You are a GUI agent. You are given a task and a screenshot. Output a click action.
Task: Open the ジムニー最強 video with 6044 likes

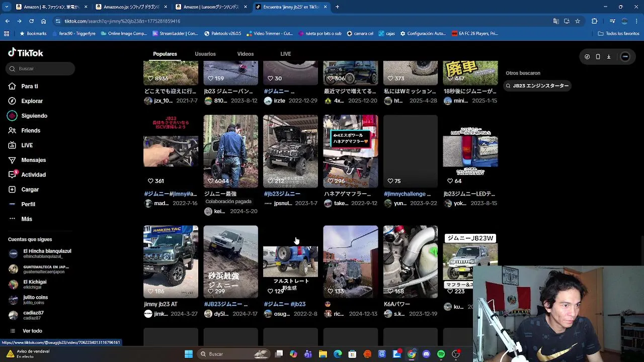[x=230, y=151]
